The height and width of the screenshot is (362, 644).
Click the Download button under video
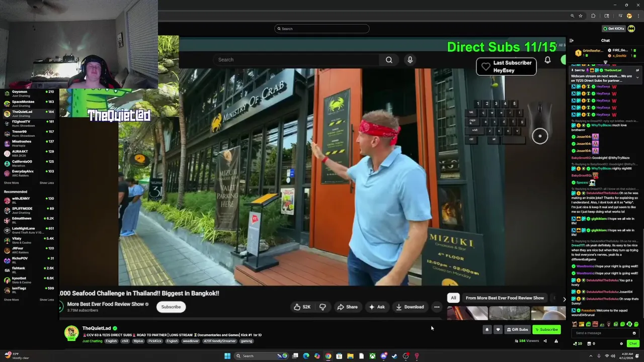point(410,307)
